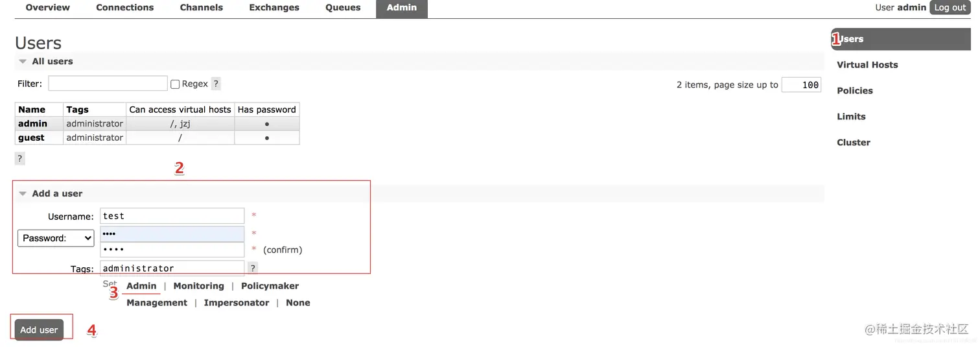Click '2 items, page size up to' text
980x347 pixels.
point(727,85)
